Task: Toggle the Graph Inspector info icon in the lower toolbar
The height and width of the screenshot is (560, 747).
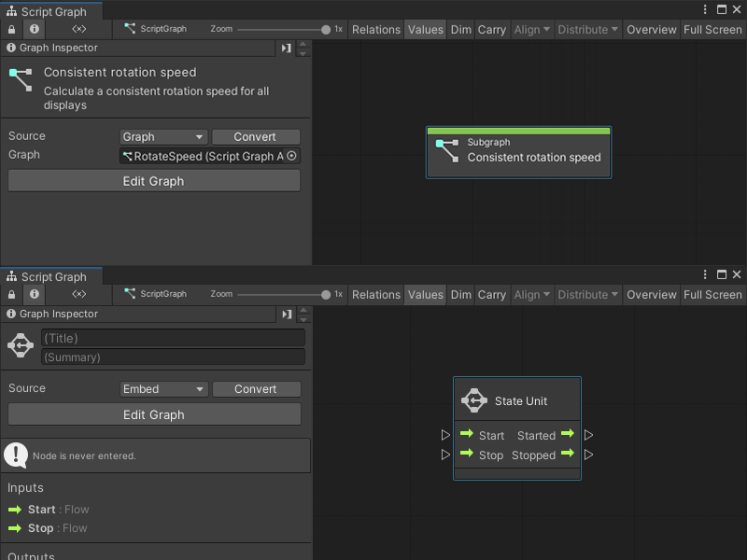Action: click(35, 295)
